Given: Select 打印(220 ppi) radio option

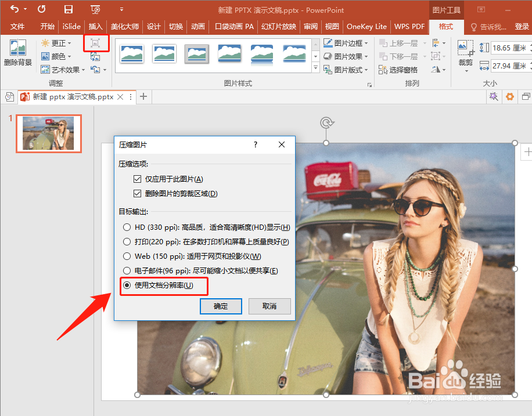Looking at the screenshot, I should [x=127, y=242].
